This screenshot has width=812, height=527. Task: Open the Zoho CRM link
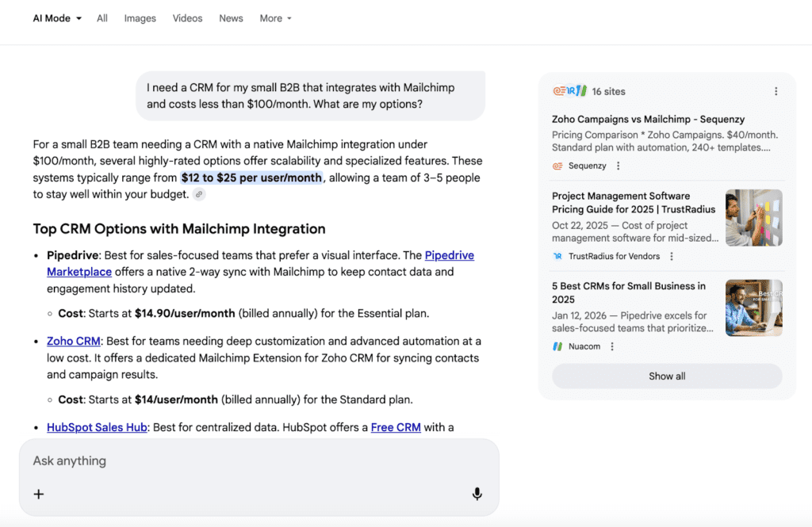[73, 341]
